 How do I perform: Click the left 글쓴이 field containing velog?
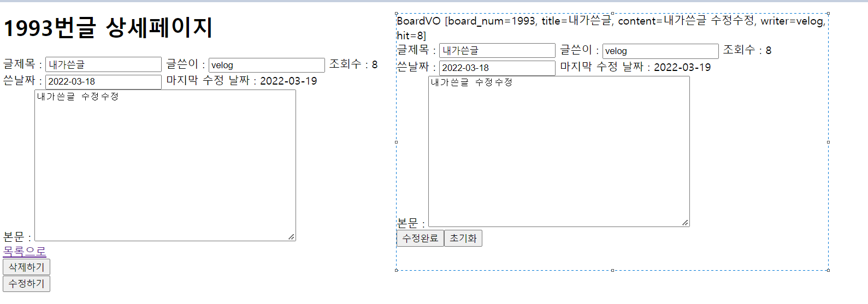tap(267, 65)
